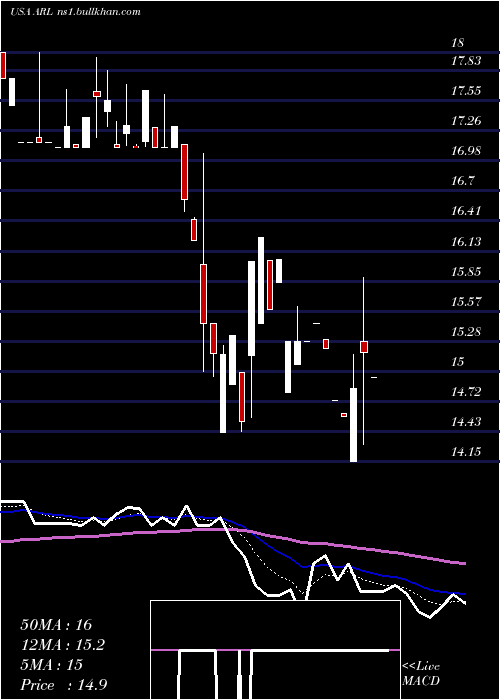The width and height of the screenshot is (500, 700).
Task: Click the 'Price : 14.9' readout
Action: coord(63,685)
